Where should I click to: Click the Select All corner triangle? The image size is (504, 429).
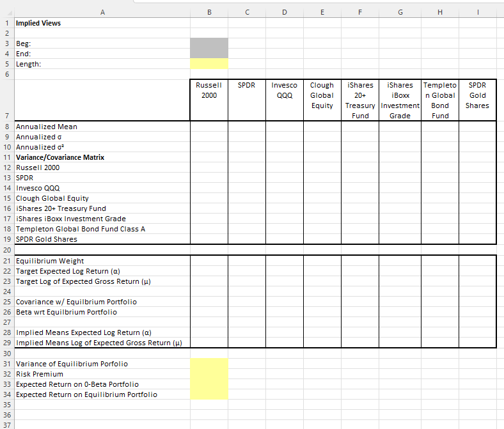pos(10,13)
